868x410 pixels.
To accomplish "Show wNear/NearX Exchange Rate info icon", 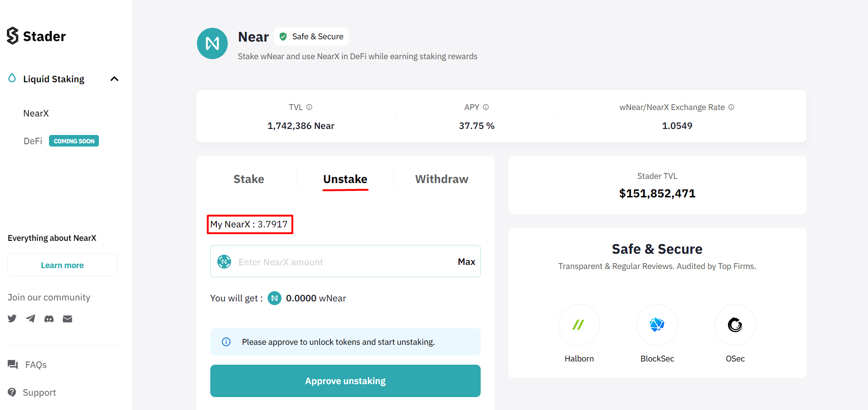I will click(731, 107).
